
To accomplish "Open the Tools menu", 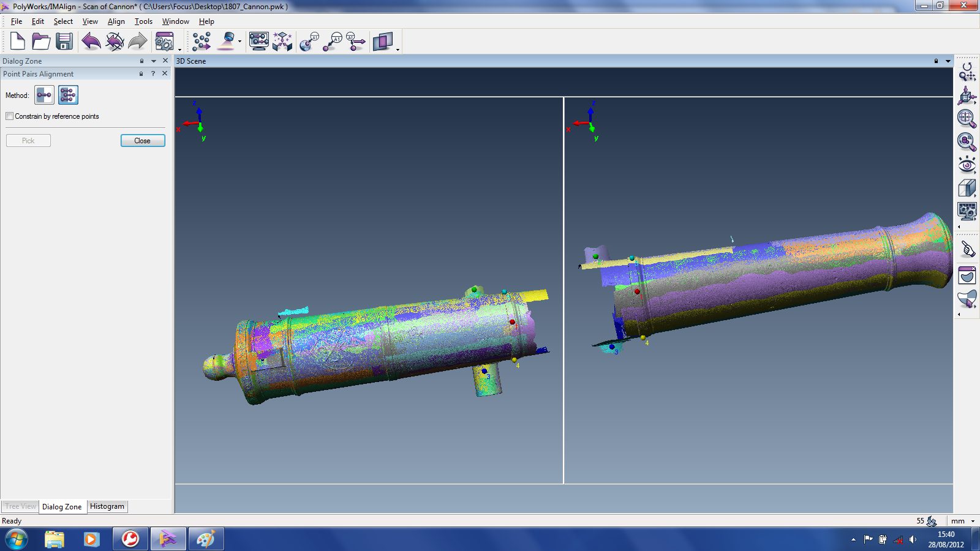I will tap(143, 21).
